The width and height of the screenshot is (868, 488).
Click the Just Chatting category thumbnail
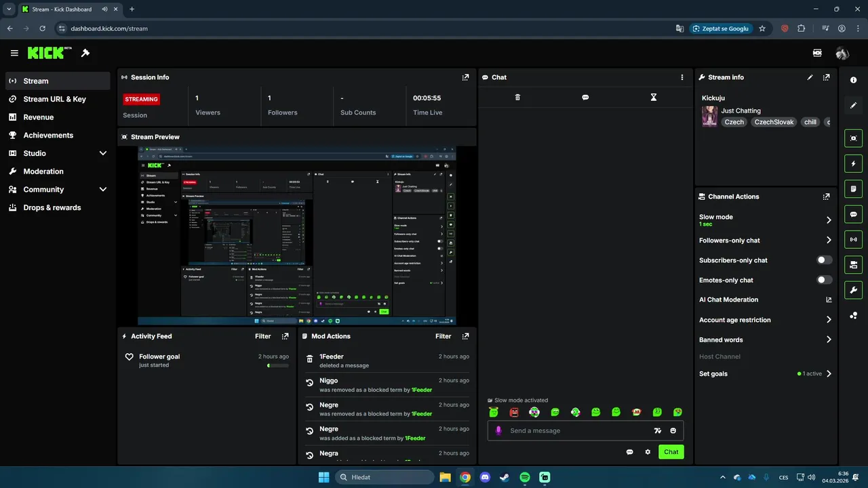709,116
